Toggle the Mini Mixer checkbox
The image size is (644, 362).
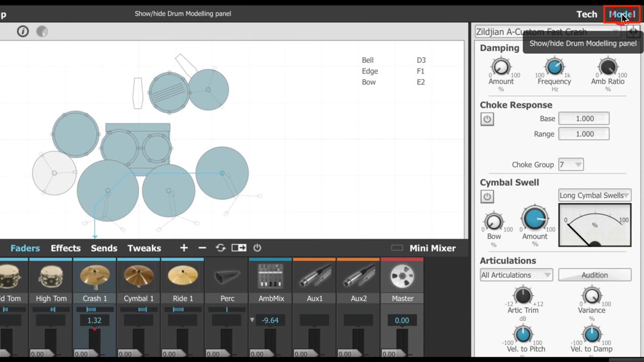coord(397,248)
